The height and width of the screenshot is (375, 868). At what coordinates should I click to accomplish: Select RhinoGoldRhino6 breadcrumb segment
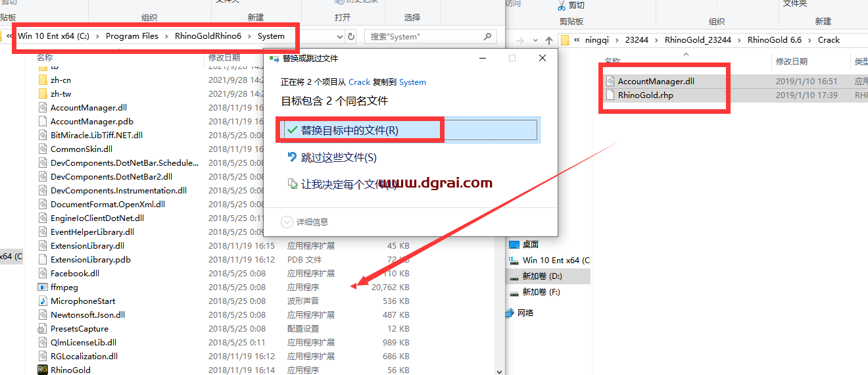tap(208, 36)
